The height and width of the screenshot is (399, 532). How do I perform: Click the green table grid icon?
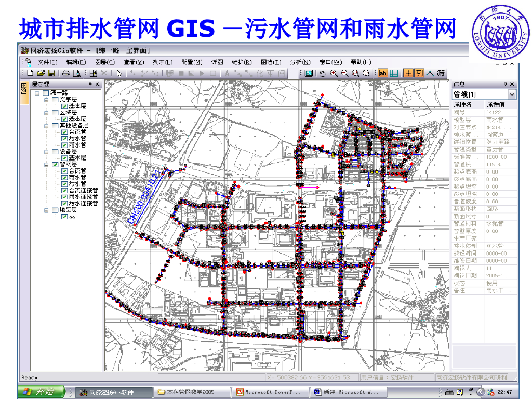394,73
